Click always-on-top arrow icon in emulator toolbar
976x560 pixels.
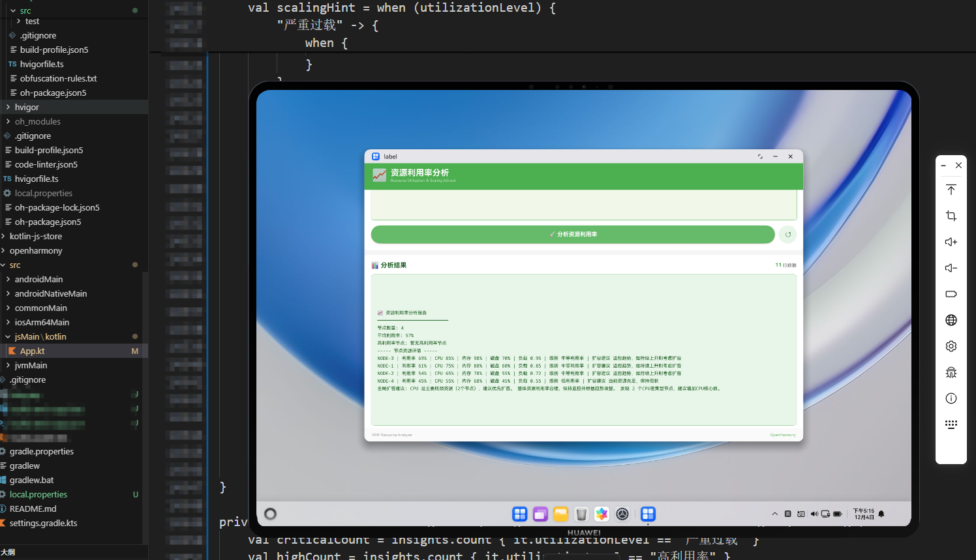pos(951,190)
